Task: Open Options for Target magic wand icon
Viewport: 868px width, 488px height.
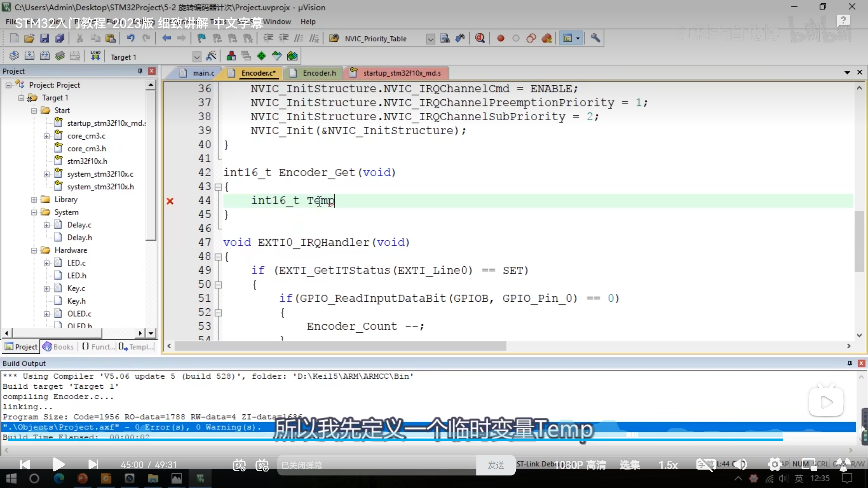Action: pyautogui.click(x=211, y=56)
